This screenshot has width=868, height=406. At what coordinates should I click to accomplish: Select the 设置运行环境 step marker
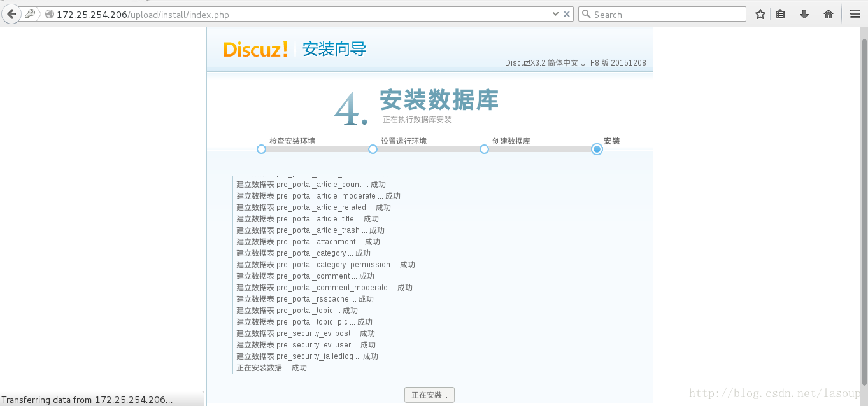coord(373,149)
